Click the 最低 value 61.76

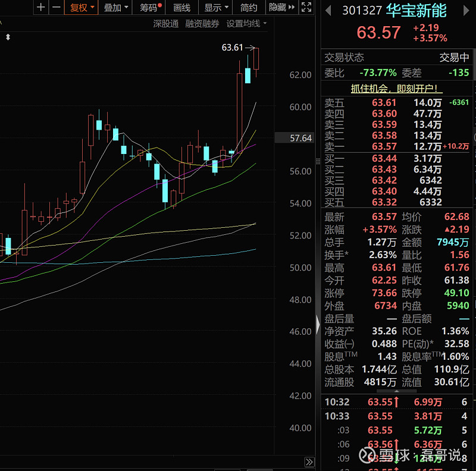pos(456,268)
